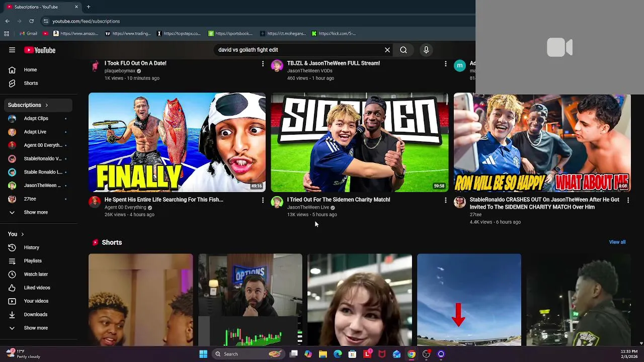644x362 pixels.
Task: Open options for TBJZL & JasonTheWeen stream
Action: 445,64
